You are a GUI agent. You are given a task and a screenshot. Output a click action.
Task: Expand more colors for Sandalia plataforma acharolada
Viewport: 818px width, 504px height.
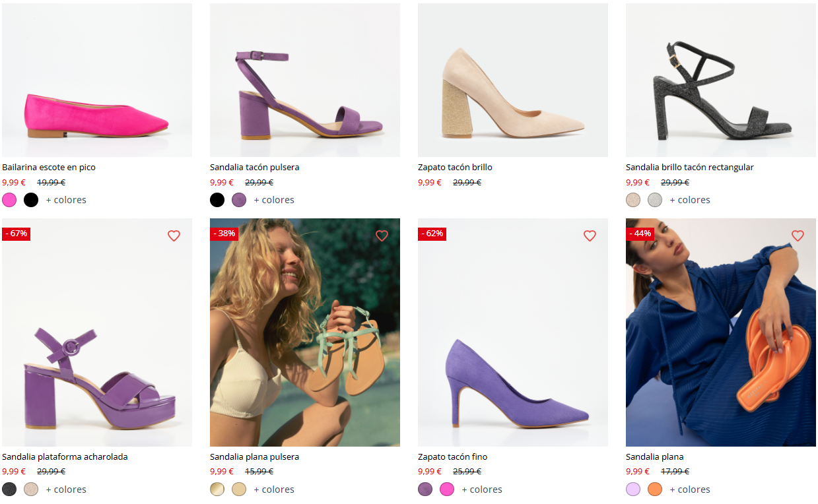click(66, 489)
